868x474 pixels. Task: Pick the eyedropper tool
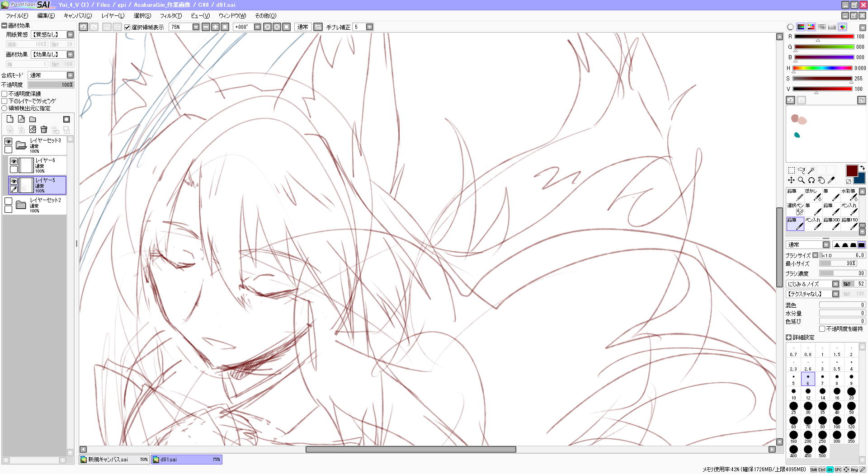tap(831, 180)
